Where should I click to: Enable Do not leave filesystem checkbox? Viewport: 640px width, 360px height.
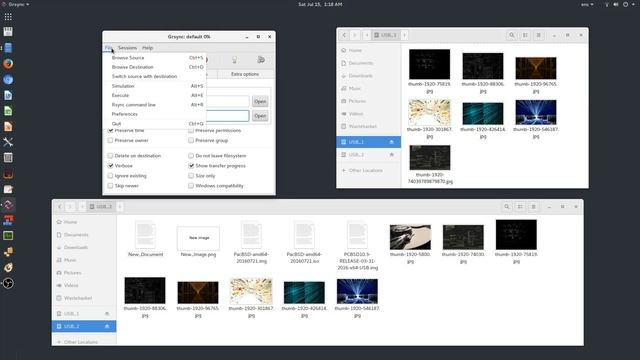191,156
